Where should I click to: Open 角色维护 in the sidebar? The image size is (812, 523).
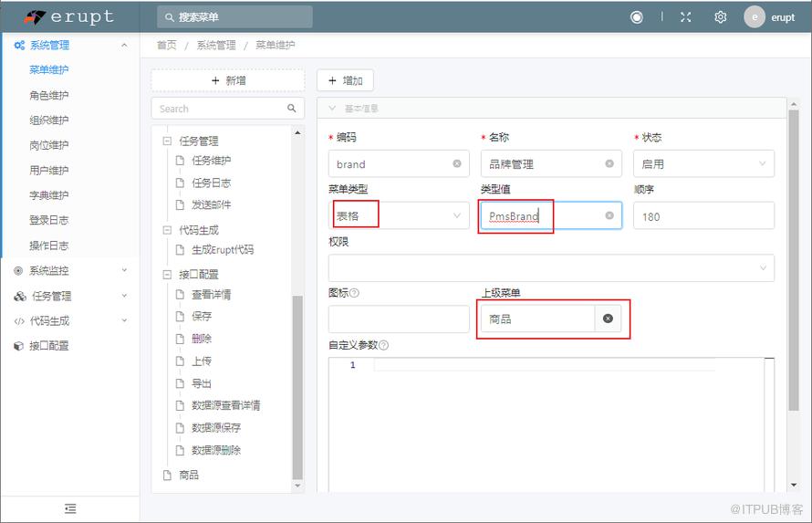pos(48,95)
